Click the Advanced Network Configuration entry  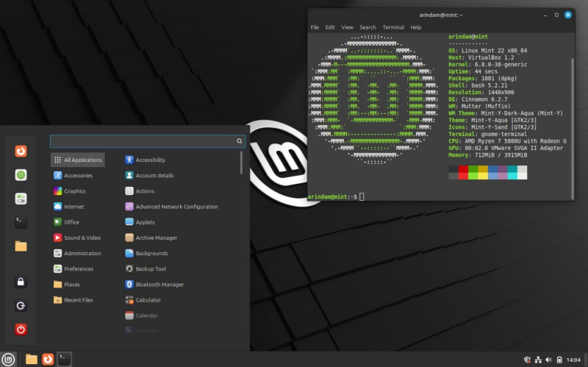tap(176, 207)
